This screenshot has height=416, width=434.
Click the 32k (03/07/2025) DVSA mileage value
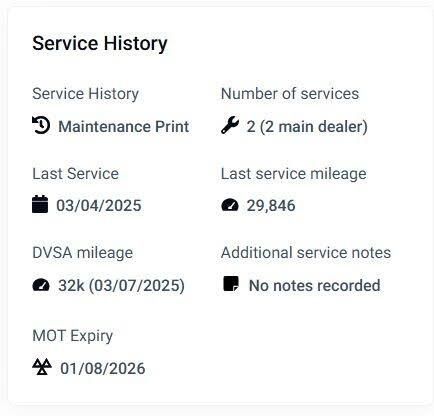coord(121,286)
